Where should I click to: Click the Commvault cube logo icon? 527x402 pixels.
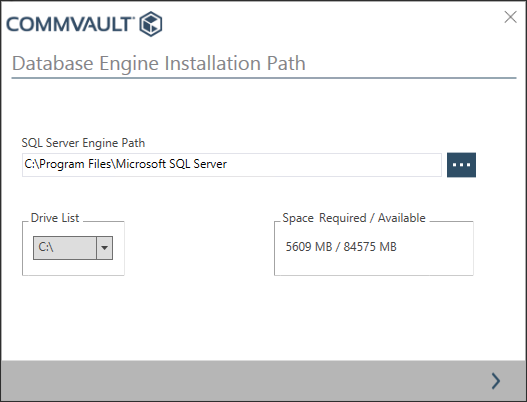[151, 24]
